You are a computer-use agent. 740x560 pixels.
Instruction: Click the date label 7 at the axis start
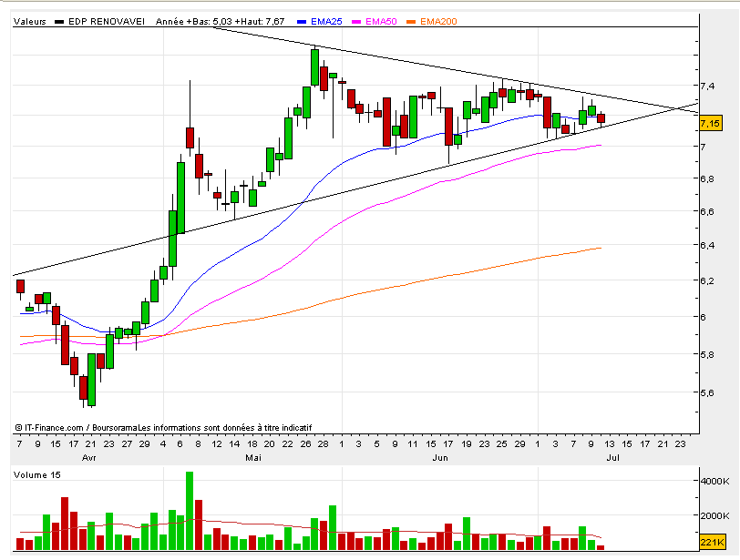click(x=19, y=444)
